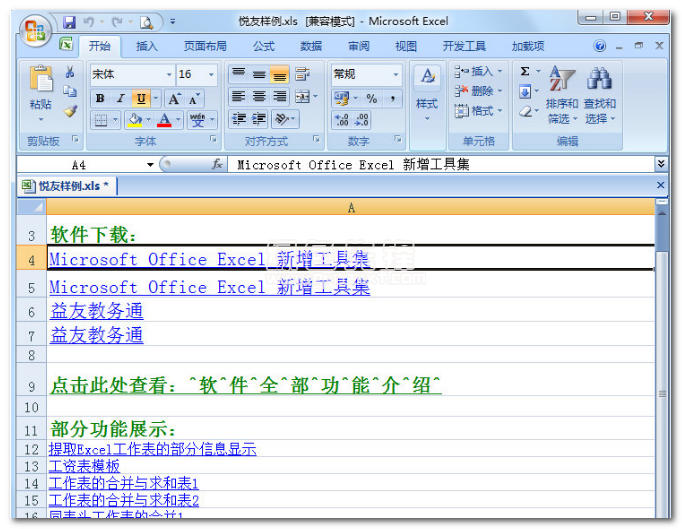Decrease the font size
Image resolution: width=682 pixels, height=529 pixels.
[x=194, y=99]
